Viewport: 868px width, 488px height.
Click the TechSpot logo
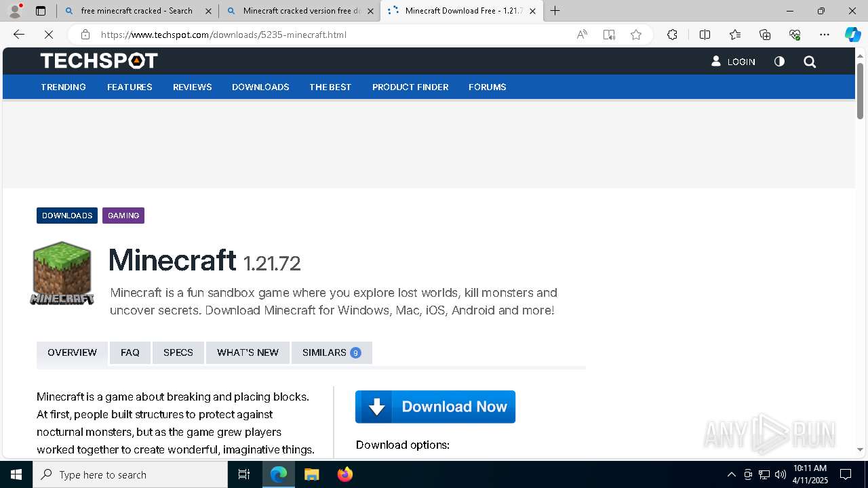(99, 61)
